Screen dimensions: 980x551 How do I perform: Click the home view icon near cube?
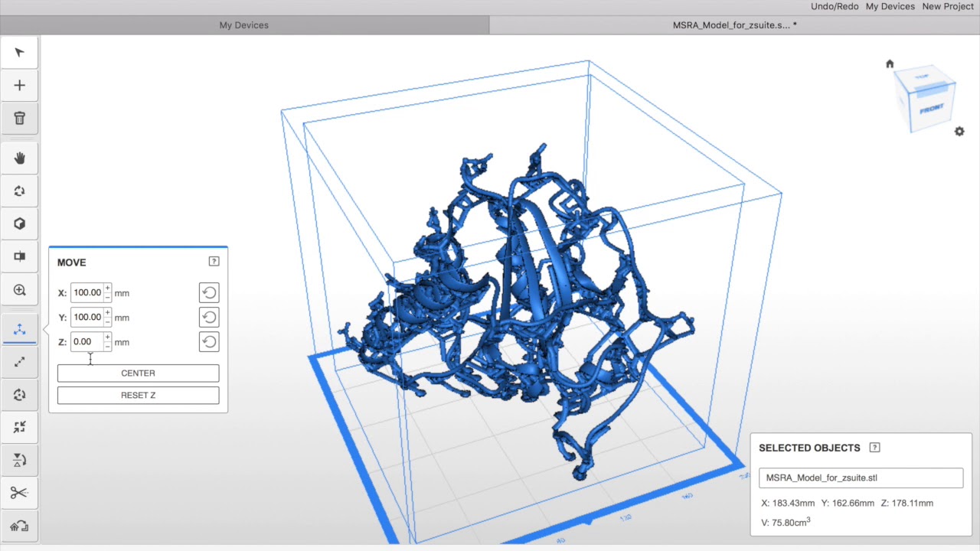890,64
